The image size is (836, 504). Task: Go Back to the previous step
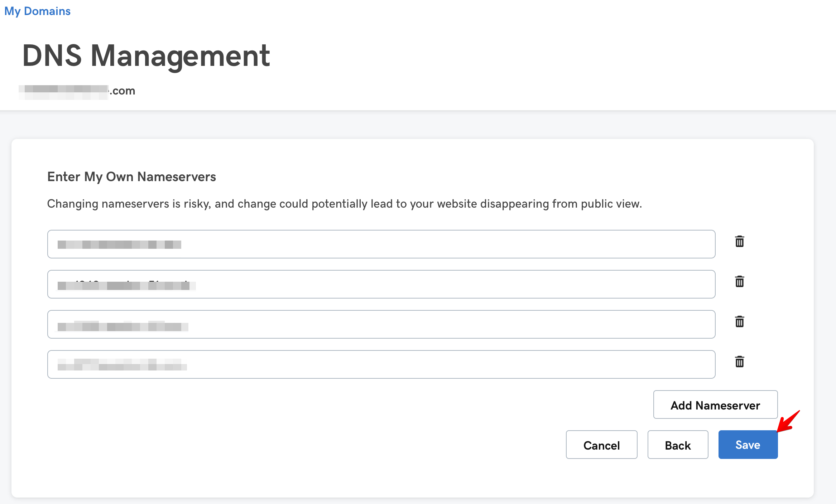[x=678, y=445]
